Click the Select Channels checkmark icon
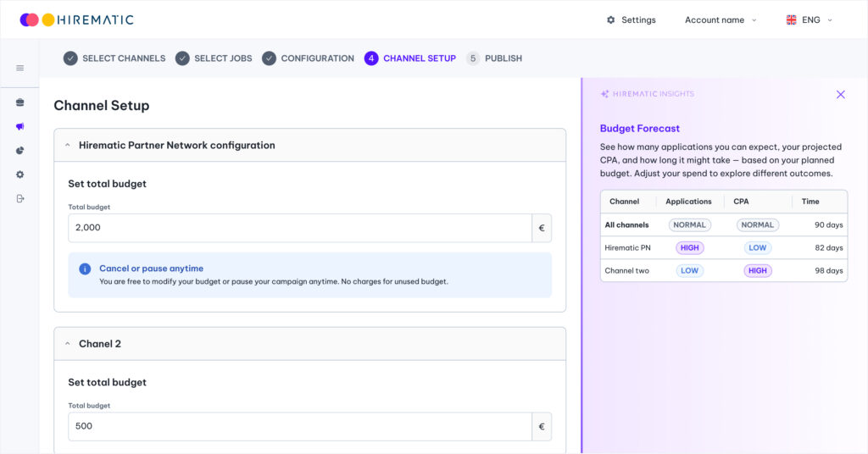The width and height of the screenshot is (868, 454). [70, 58]
